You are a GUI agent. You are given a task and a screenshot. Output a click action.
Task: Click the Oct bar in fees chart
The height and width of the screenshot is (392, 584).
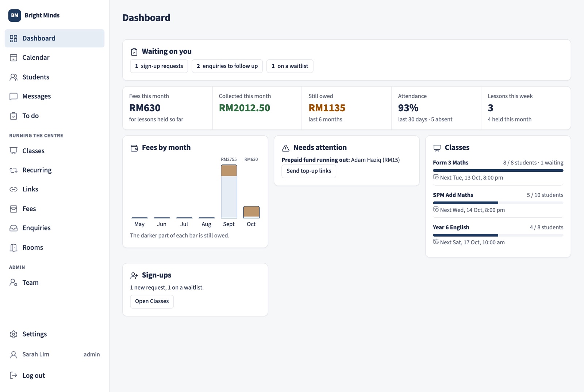pos(251,212)
